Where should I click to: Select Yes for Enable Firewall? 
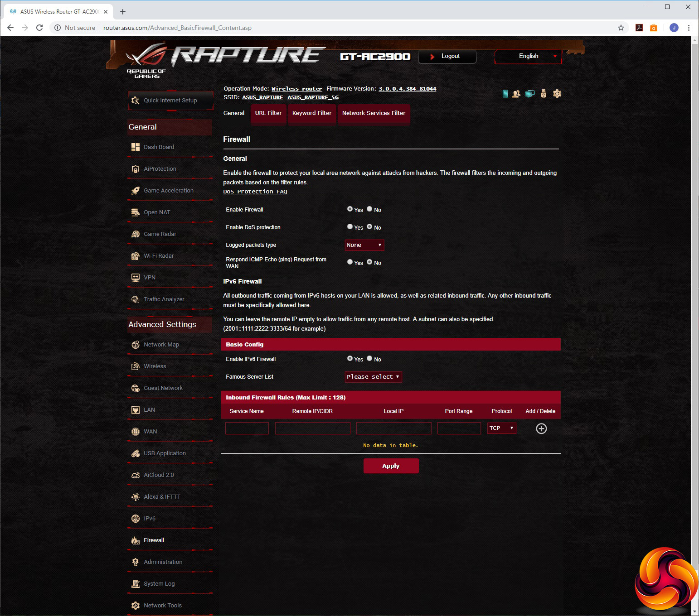pyautogui.click(x=350, y=209)
